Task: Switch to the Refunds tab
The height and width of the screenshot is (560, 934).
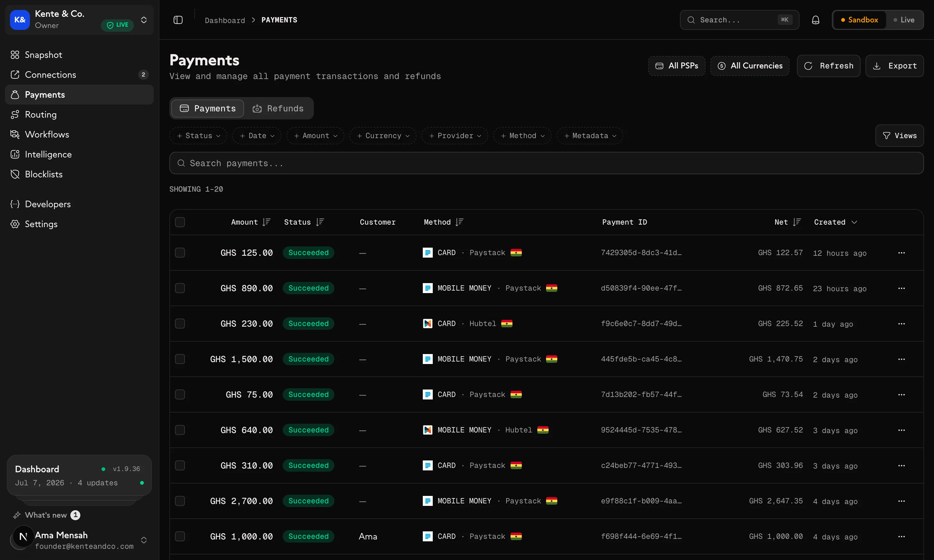Action: coord(278,109)
